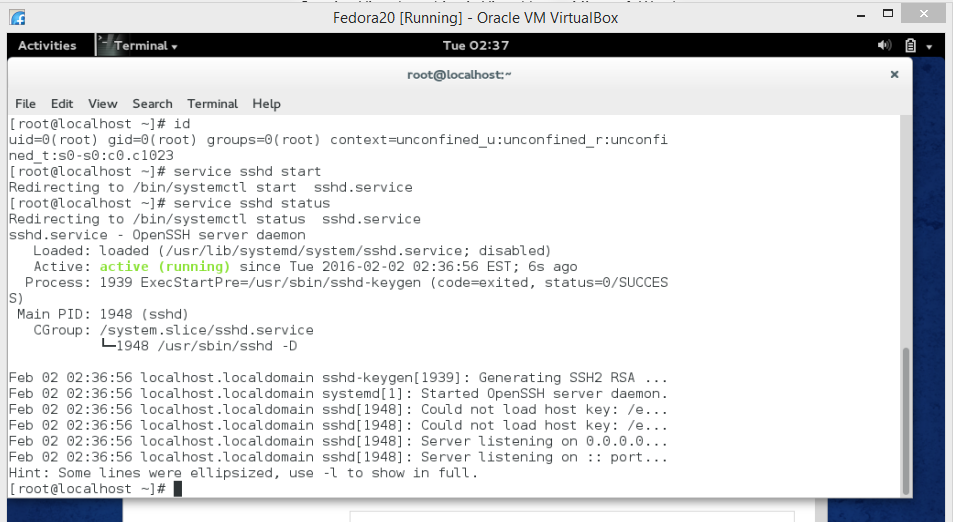This screenshot has height=522, width=953.
Task: Open the Edit menu
Action: pyautogui.click(x=62, y=104)
